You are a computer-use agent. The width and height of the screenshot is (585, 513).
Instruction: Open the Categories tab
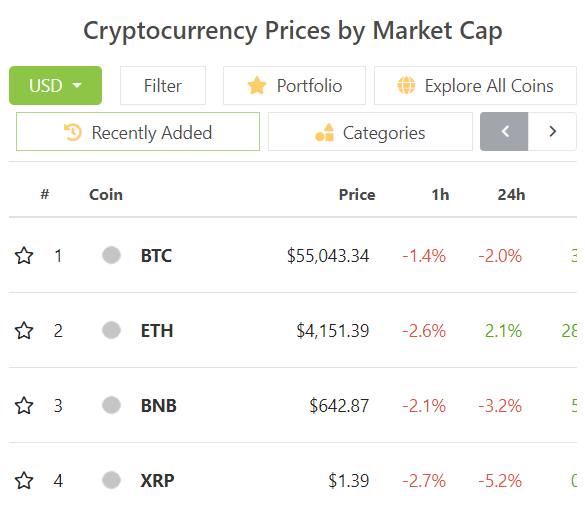pos(370,132)
